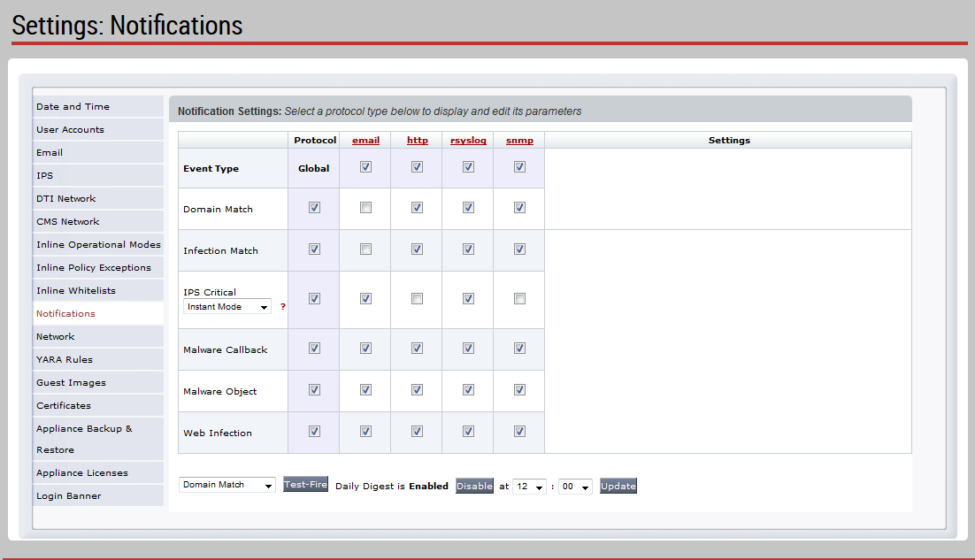Image resolution: width=975 pixels, height=560 pixels.
Task: Open Appliance Backup & Restore
Action: [98, 439]
